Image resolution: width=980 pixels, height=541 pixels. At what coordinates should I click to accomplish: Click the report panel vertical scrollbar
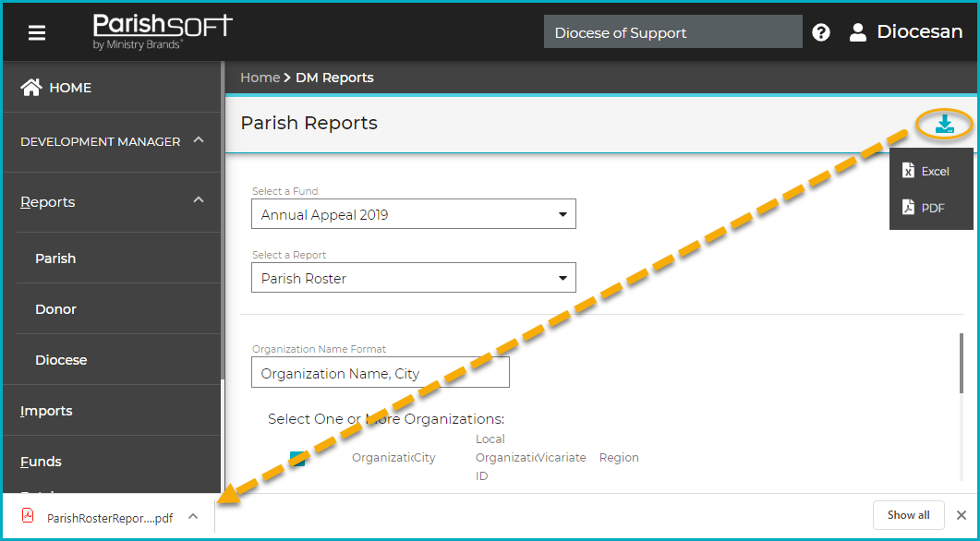pyautogui.click(x=961, y=364)
